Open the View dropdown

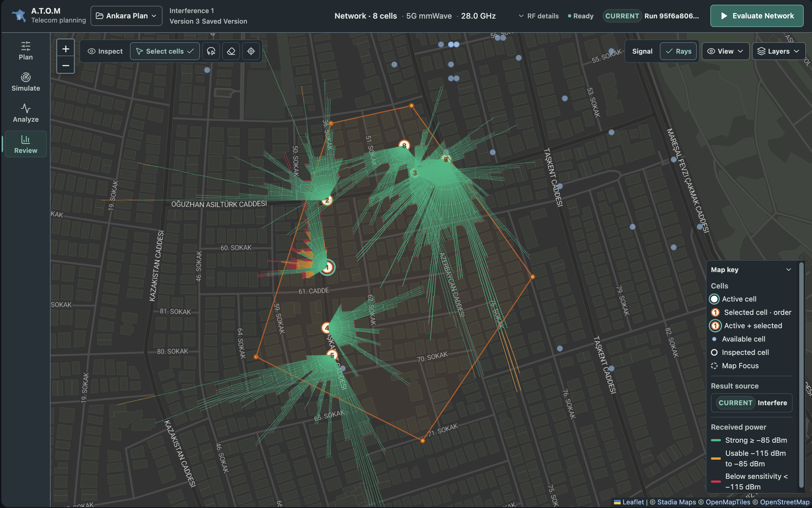(725, 51)
